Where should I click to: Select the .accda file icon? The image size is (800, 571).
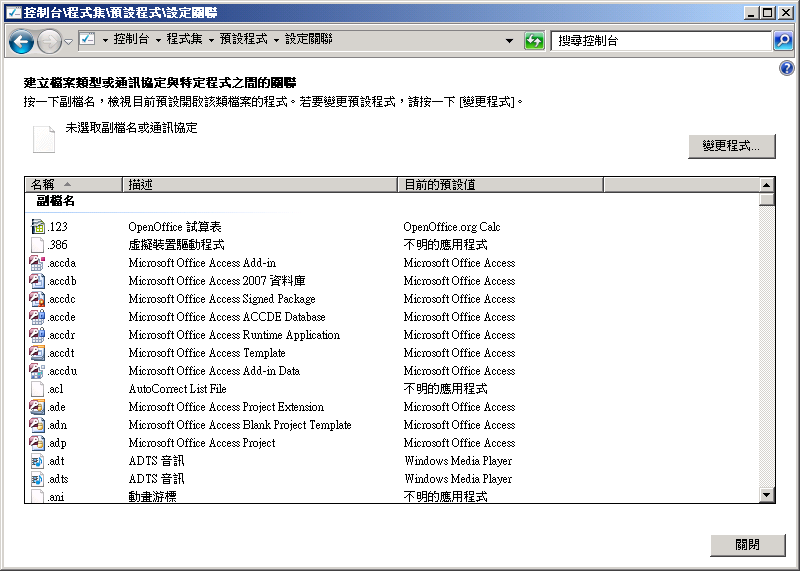[37, 263]
